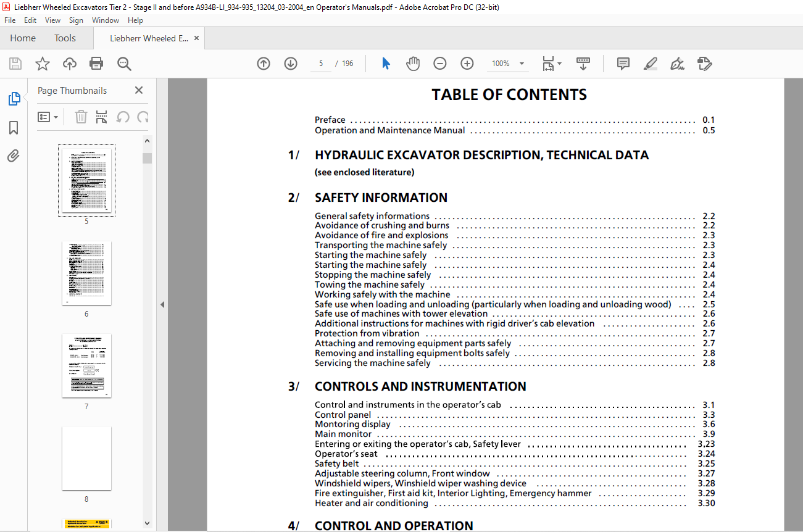Image resolution: width=803 pixels, height=532 pixels.
Task: Click the Operation and Maintenance Manual entry
Action: pyautogui.click(x=515, y=130)
